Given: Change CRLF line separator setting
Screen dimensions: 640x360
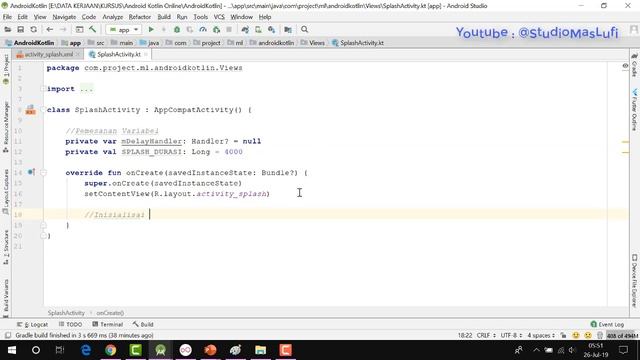Looking at the screenshot, I should [486, 336].
